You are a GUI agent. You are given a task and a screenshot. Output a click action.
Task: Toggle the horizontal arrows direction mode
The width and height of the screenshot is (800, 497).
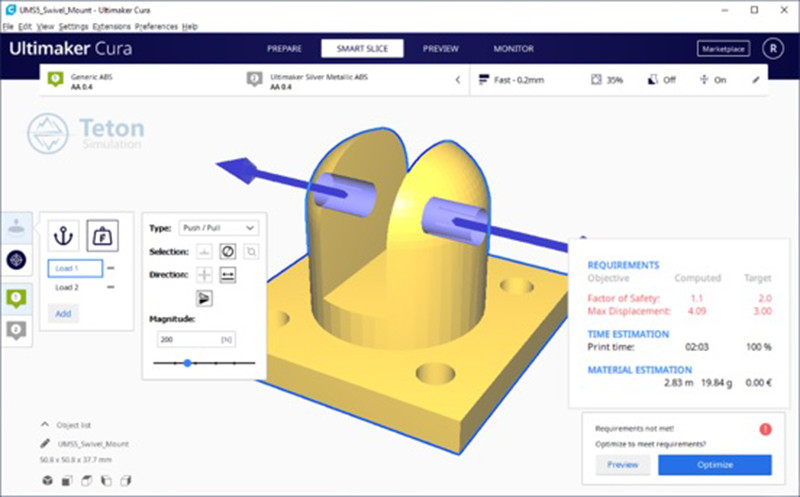tap(227, 274)
